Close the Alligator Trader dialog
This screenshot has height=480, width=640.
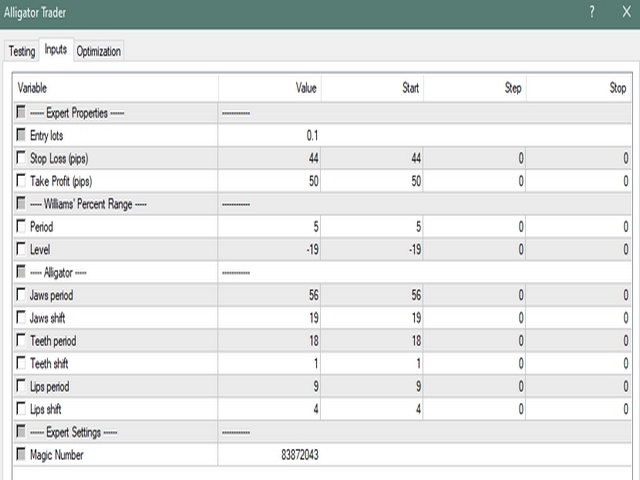[622, 12]
